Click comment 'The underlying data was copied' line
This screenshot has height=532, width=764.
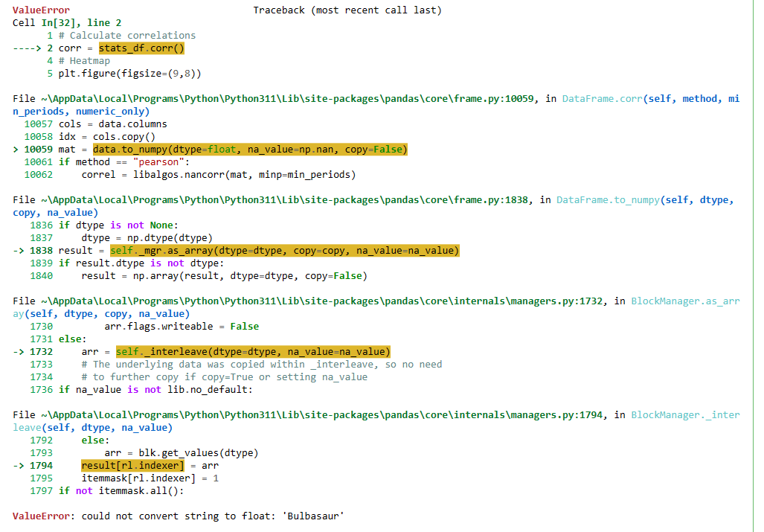(262, 365)
